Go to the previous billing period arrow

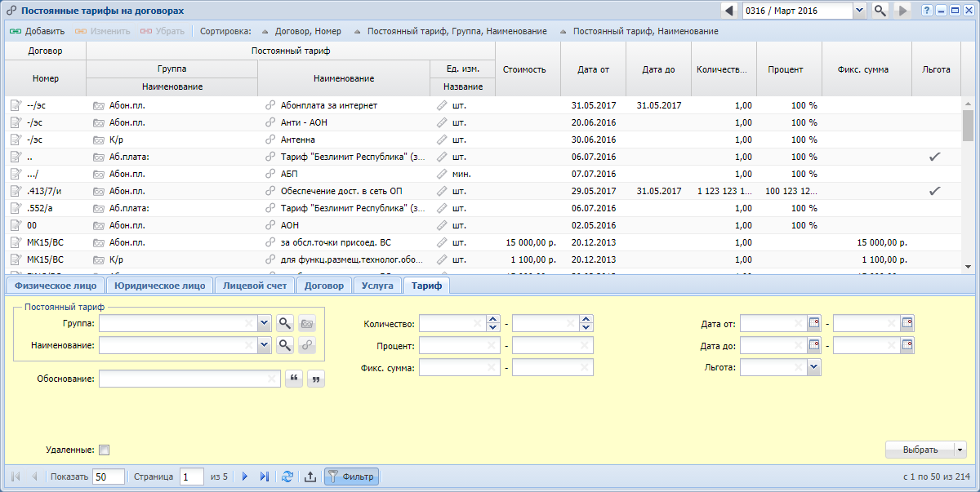tap(729, 11)
